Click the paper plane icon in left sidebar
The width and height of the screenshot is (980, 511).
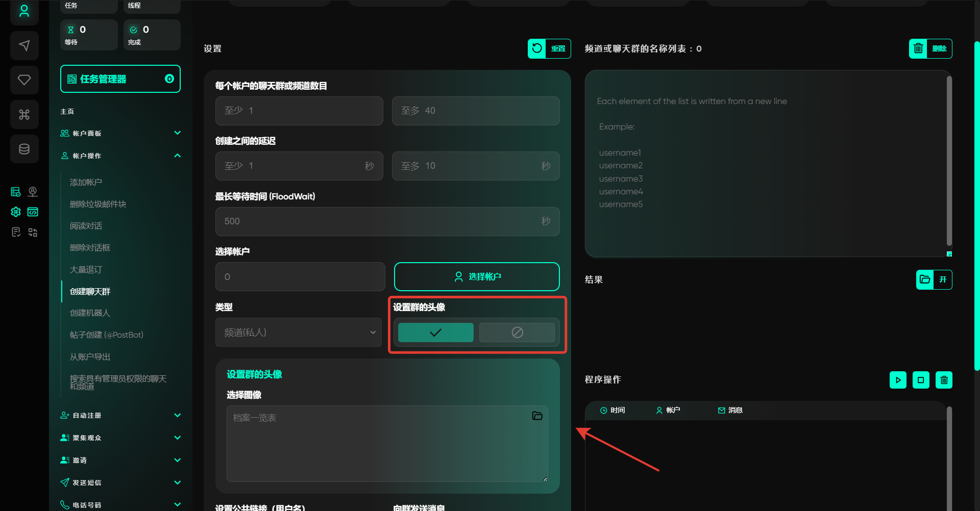point(24,46)
